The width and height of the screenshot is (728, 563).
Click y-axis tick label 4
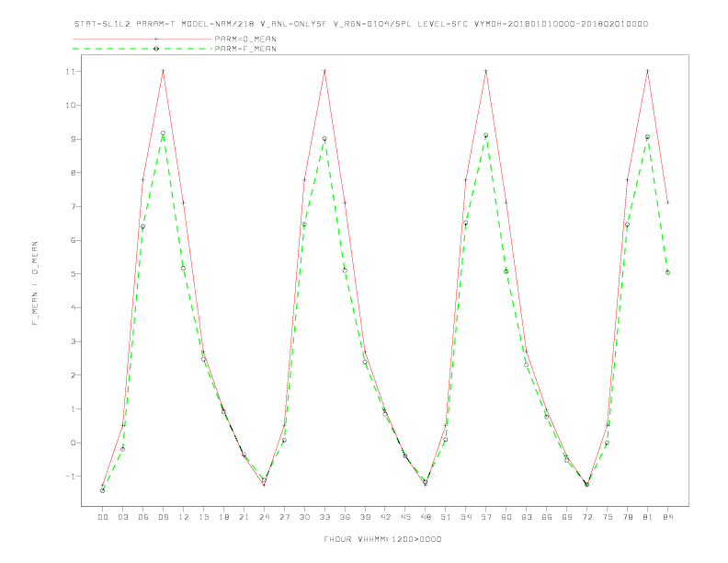tap(73, 307)
